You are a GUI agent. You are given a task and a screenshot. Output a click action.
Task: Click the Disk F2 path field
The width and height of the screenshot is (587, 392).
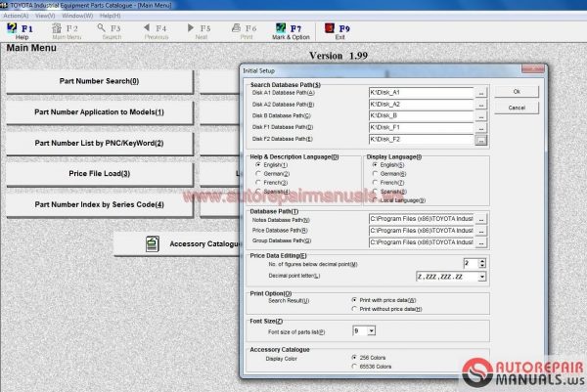point(421,139)
